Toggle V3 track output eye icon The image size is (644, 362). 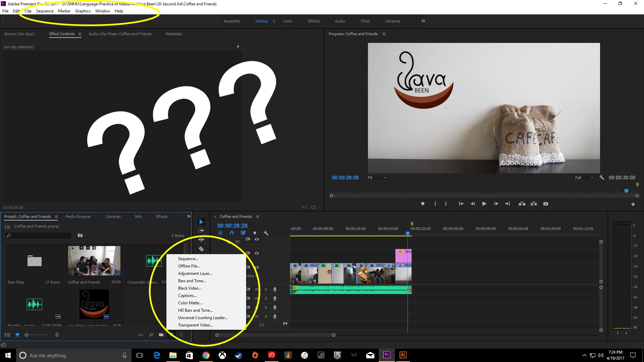pyautogui.click(x=257, y=239)
